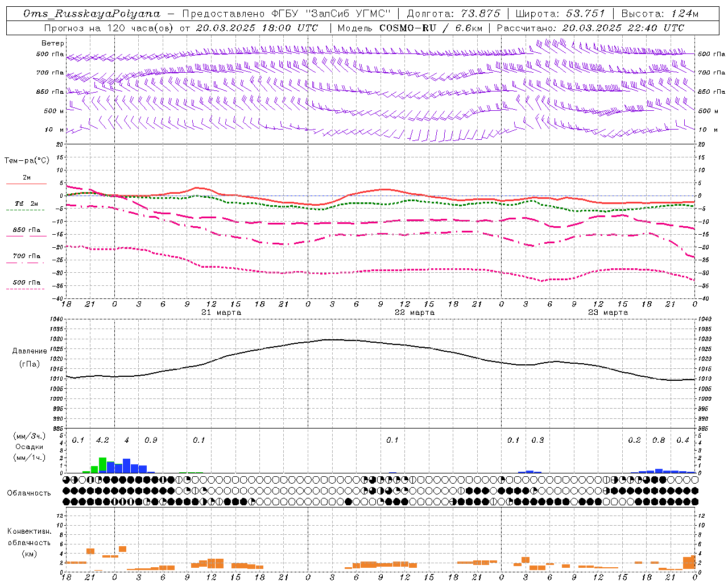Click forecast start time 20.03.2025 18:00 UTC
The image size is (728, 582).
click(x=257, y=28)
